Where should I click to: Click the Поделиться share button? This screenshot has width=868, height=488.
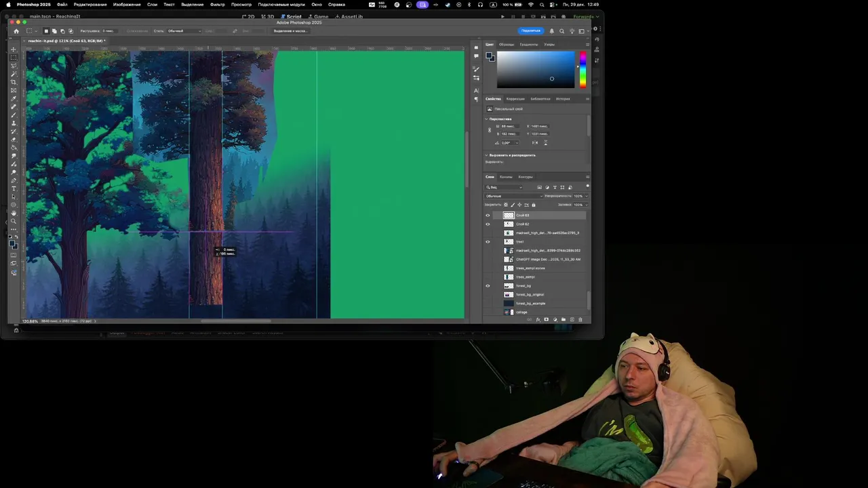(x=531, y=30)
